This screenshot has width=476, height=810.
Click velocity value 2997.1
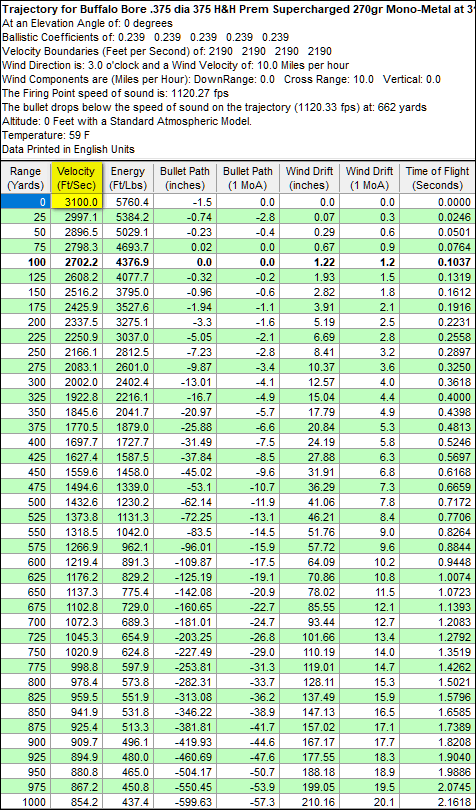pyautogui.click(x=78, y=217)
